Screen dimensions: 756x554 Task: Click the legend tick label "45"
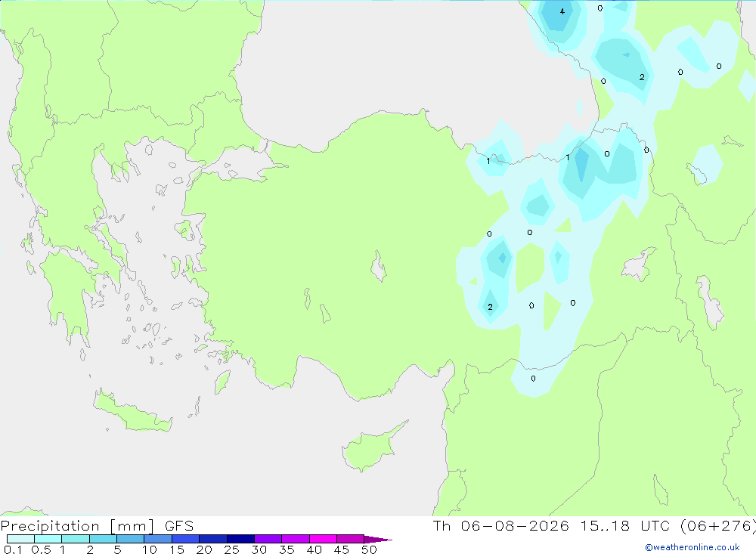coord(342,549)
